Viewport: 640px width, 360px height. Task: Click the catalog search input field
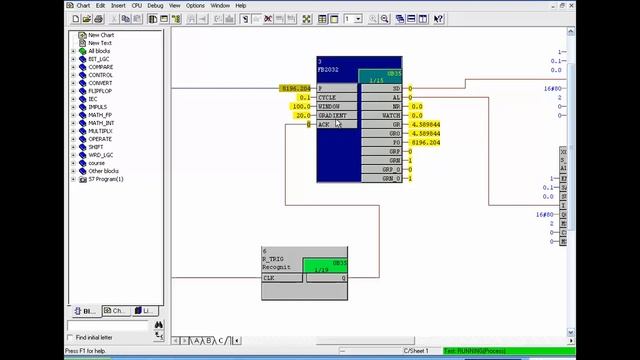(x=108, y=325)
